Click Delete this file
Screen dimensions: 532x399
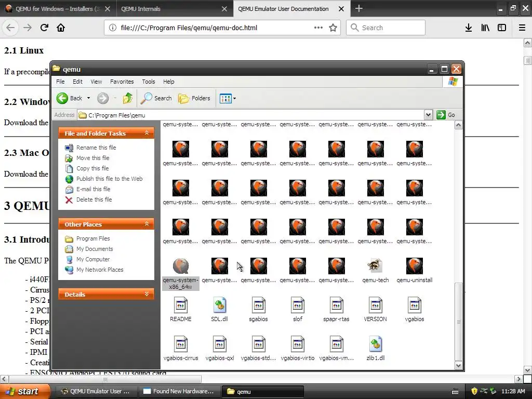click(94, 199)
